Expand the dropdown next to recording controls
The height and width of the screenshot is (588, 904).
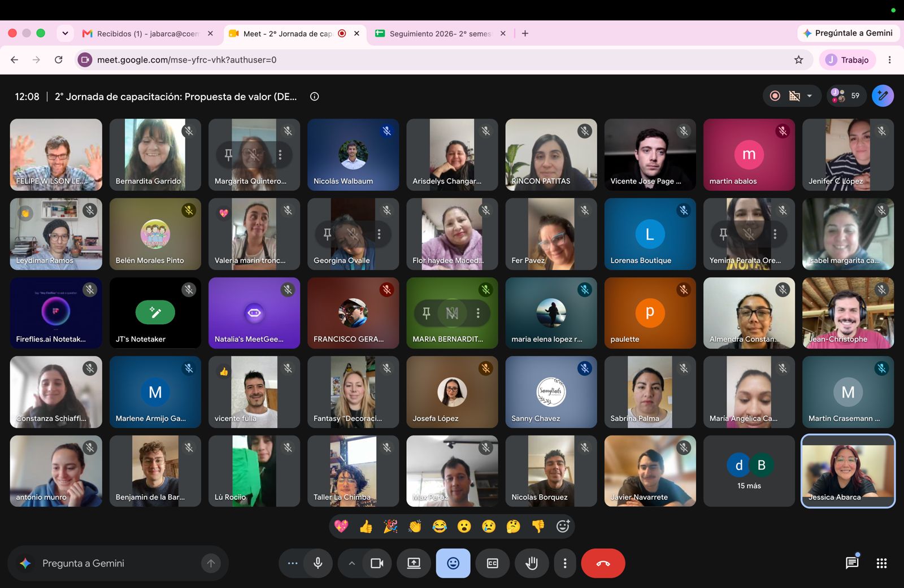[810, 96]
